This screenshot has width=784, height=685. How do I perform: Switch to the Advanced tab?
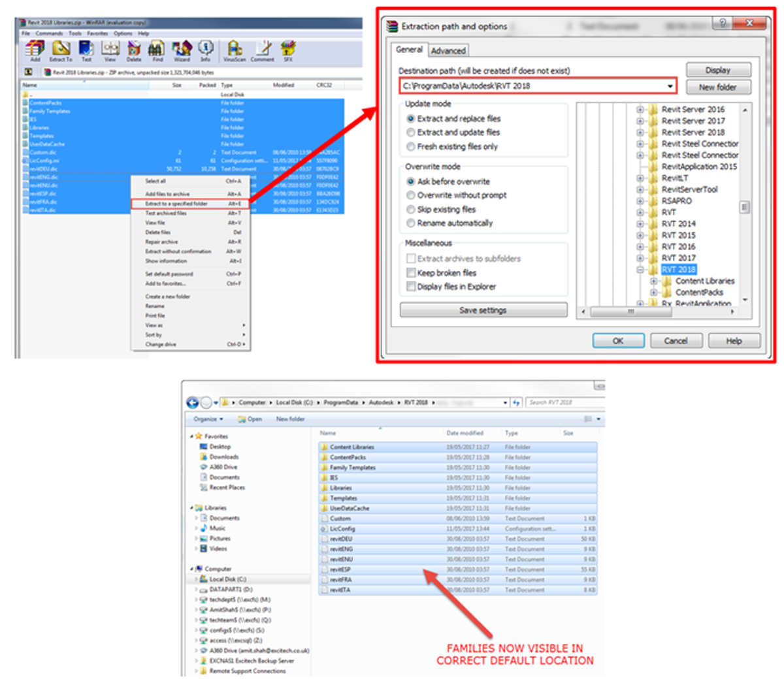448,50
